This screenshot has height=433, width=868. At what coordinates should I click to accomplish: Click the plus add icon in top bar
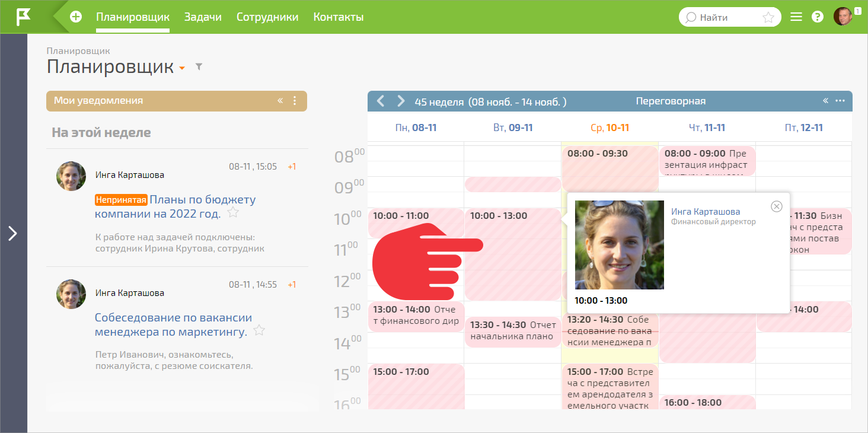76,17
